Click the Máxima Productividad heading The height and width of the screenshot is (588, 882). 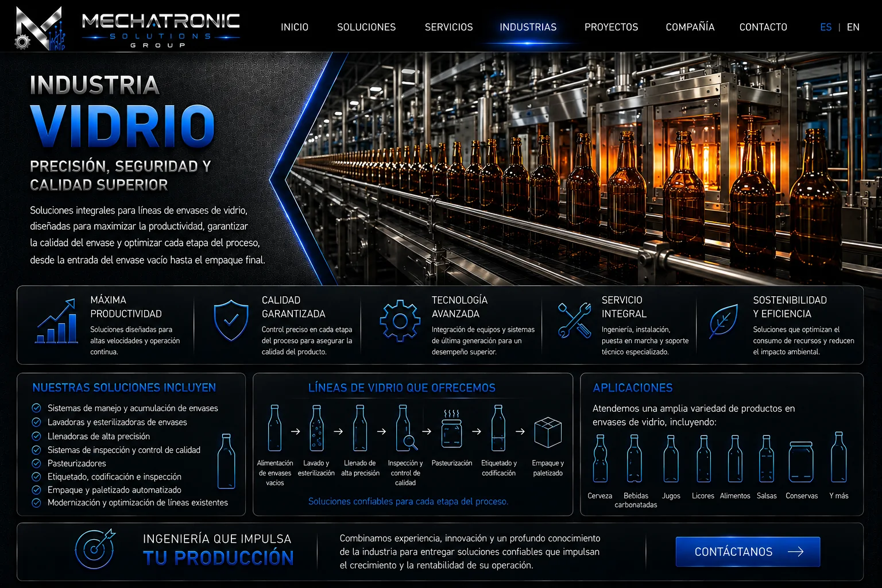[x=126, y=307]
